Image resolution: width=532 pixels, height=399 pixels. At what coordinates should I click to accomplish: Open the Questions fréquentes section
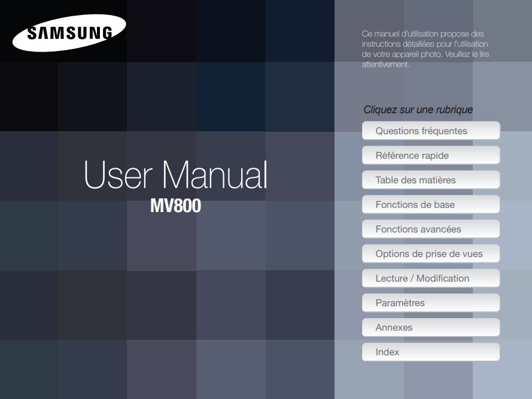[x=431, y=131]
